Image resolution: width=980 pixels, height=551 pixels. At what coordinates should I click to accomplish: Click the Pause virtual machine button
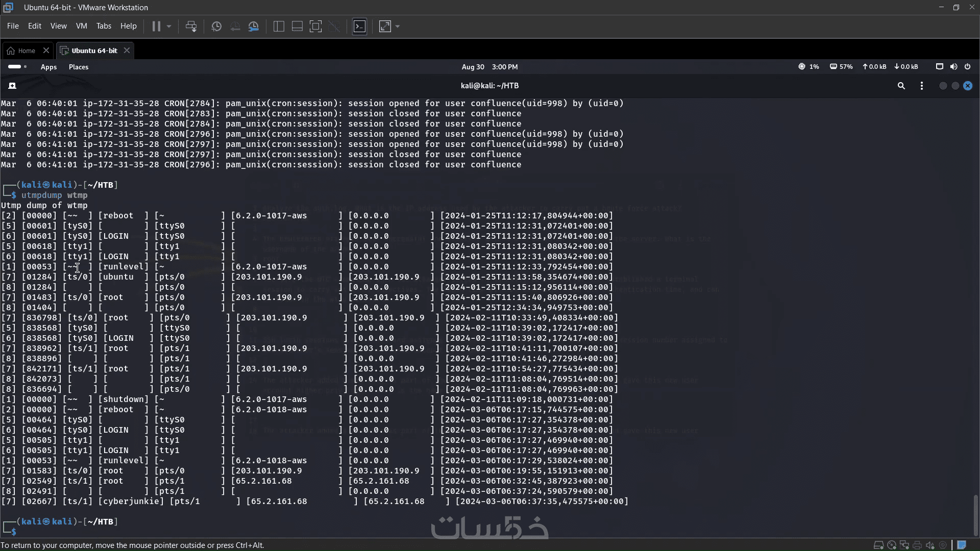pyautogui.click(x=156, y=27)
